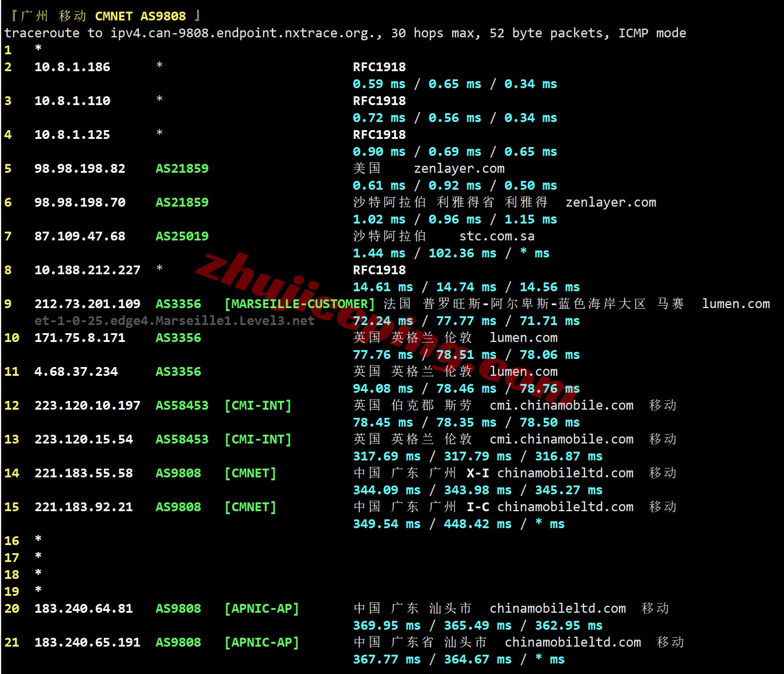Image resolution: width=784 pixels, height=674 pixels.
Task: Click the AS21859 label on hop 5
Action: point(181,169)
